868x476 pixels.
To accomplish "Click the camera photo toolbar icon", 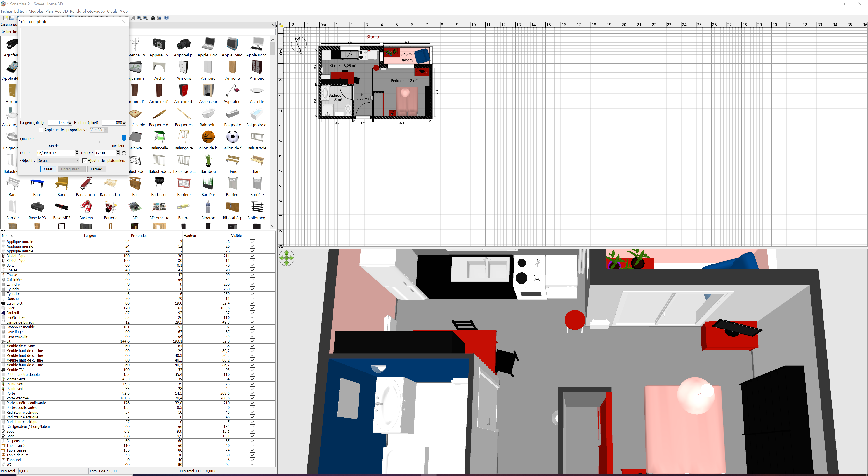I will coord(153,18).
